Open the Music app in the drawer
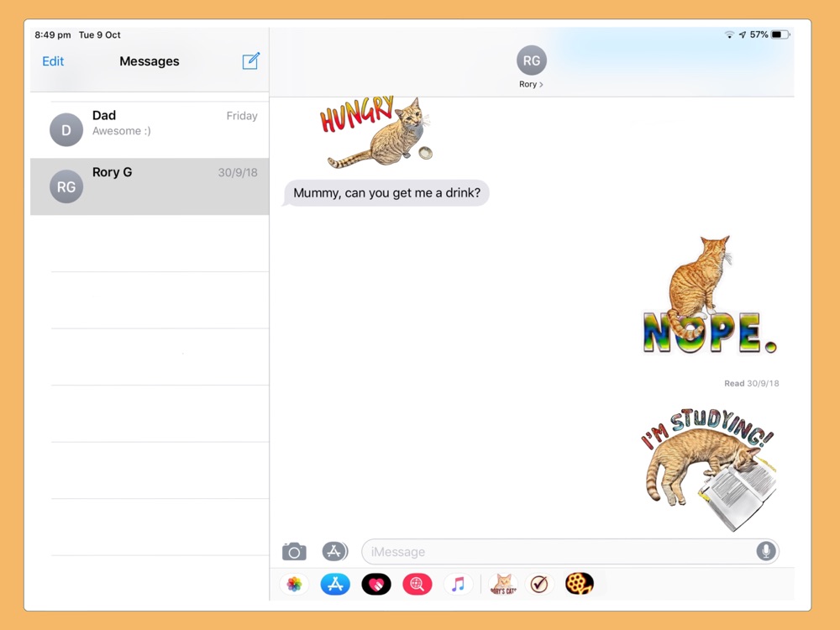The image size is (840, 630). (x=458, y=584)
